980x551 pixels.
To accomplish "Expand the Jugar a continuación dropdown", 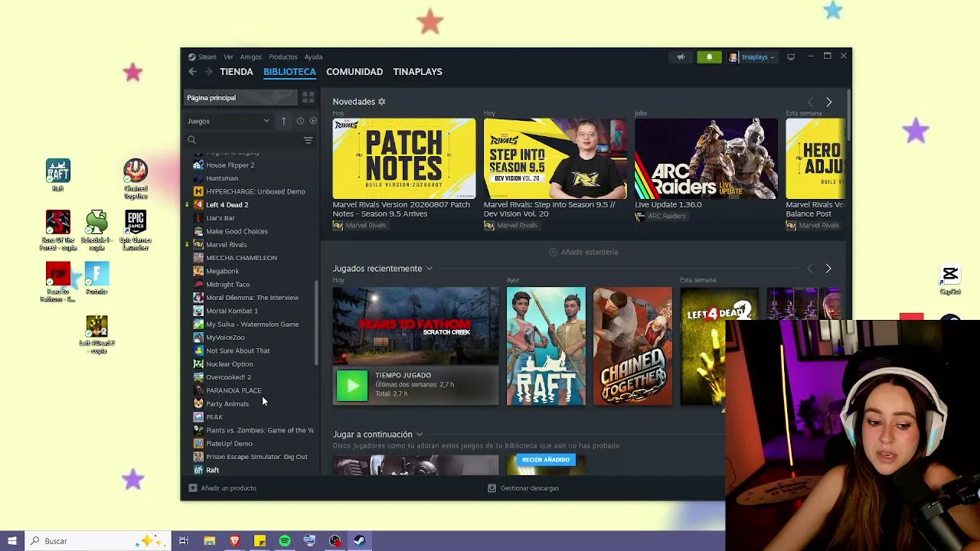I will 419,435.
